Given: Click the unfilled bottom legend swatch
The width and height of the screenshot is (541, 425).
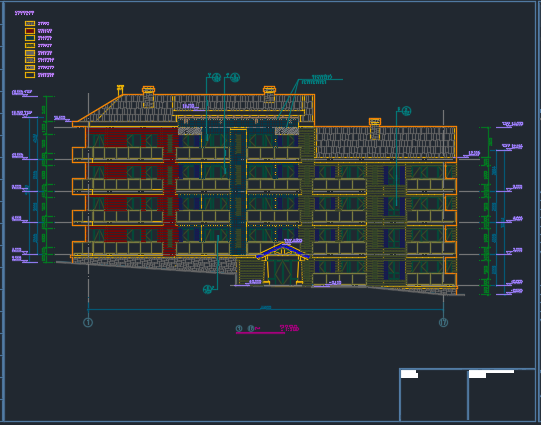Looking at the screenshot, I should click(x=30, y=75).
